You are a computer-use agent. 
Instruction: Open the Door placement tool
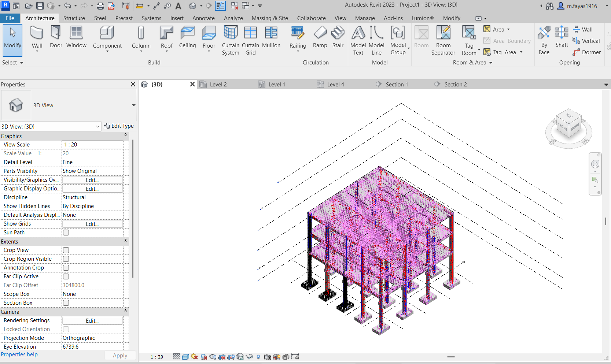point(56,37)
